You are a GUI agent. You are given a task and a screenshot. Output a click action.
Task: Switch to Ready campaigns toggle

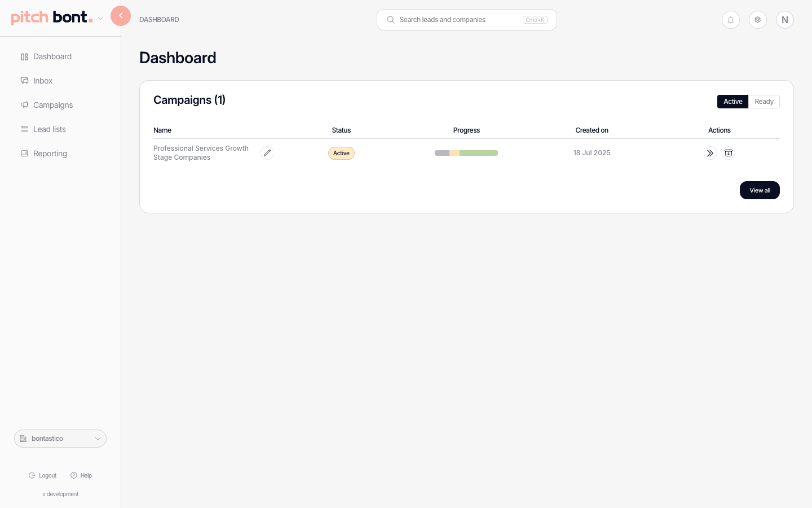[764, 102]
